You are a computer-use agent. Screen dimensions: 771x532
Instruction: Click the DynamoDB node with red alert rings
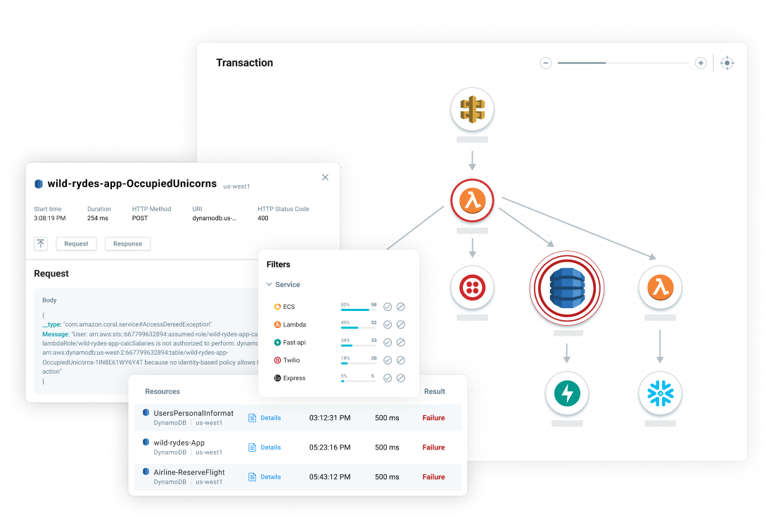click(567, 288)
